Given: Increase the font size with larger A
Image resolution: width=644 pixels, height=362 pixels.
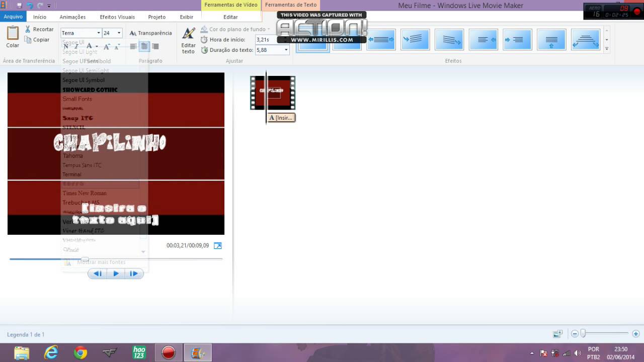Looking at the screenshot, I should 106,46.
